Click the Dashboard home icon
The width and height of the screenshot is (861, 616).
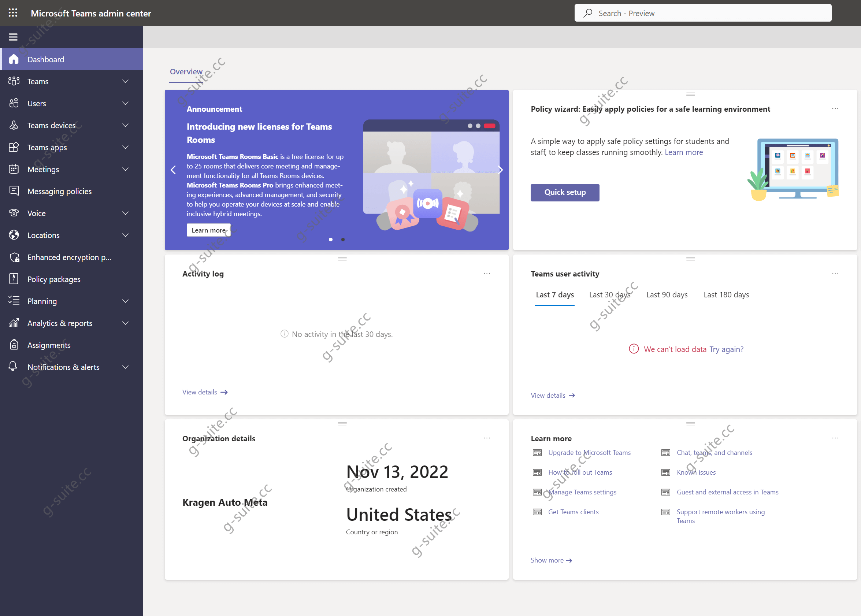click(x=14, y=59)
